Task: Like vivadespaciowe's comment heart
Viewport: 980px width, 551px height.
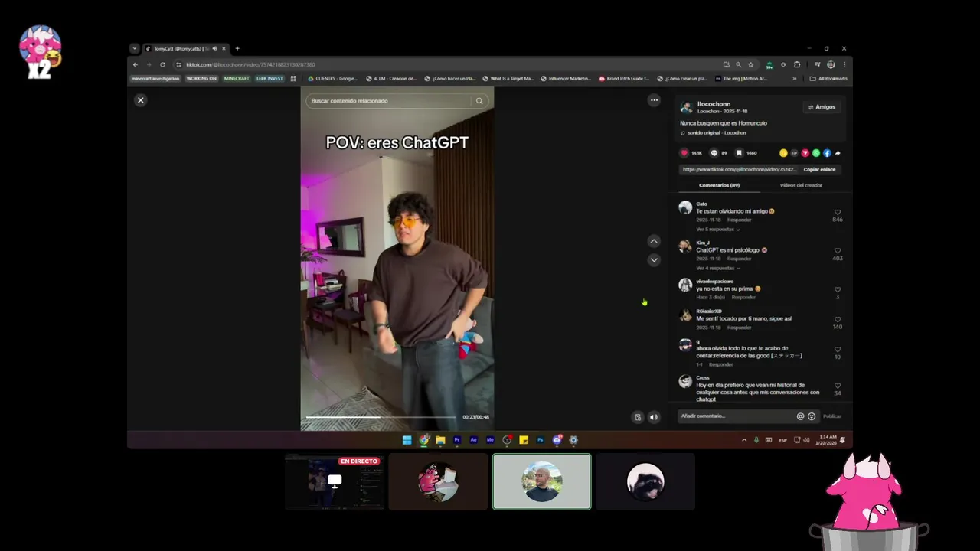Action: (x=838, y=290)
